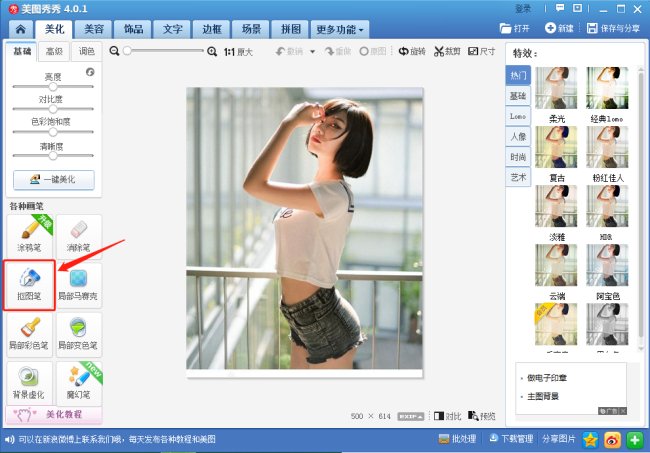
Task: Select the 魔幻笔 magic pen tool
Action: 79,383
